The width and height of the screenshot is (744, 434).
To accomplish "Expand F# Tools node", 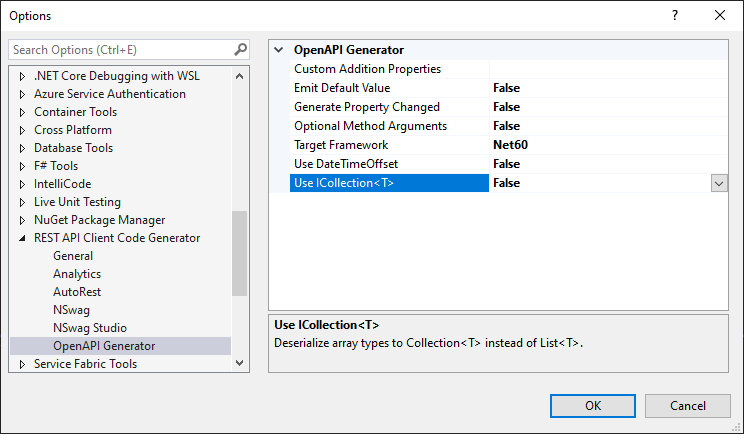I will point(22,166).
